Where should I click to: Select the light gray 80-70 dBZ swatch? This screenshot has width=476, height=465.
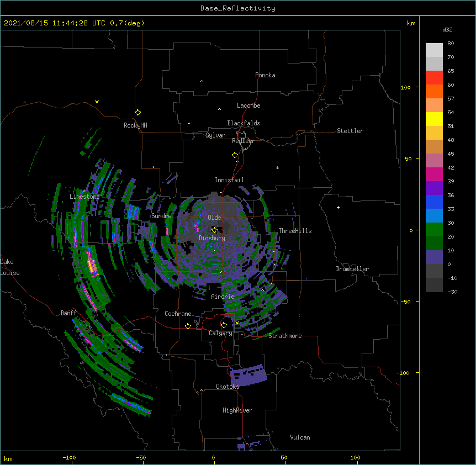434,50
